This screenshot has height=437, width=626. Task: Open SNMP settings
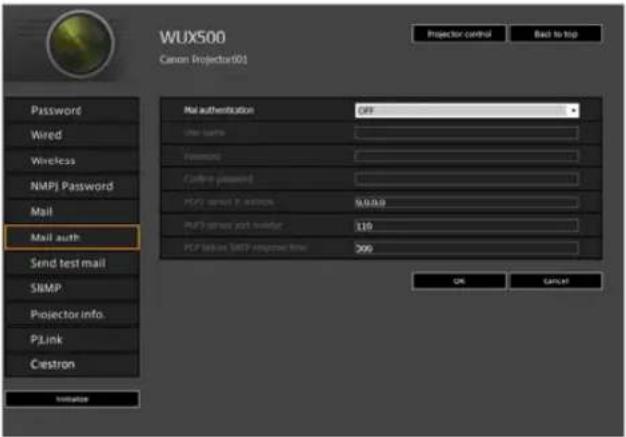[72, 288]
